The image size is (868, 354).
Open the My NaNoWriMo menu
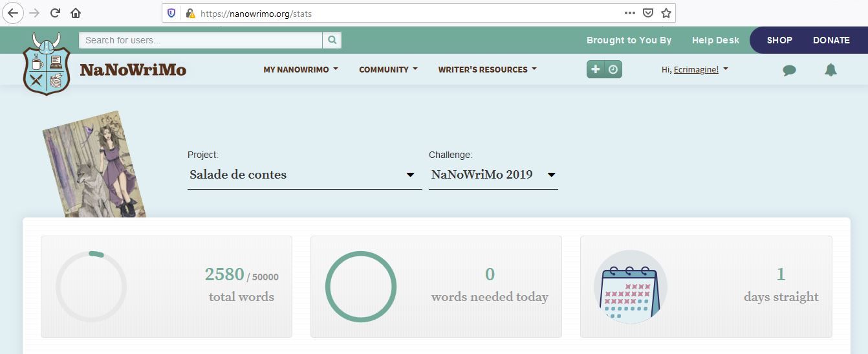click(x=300, y=70)
